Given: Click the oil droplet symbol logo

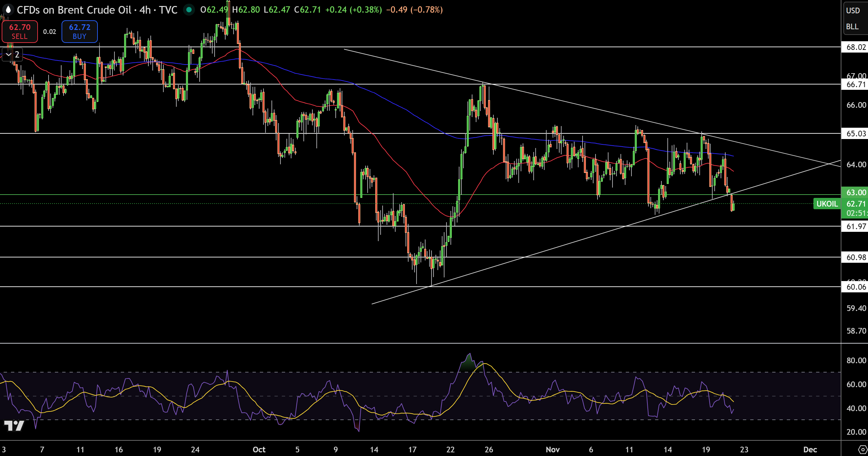Looking at the screenshot, I should click(x=8, y=10).
